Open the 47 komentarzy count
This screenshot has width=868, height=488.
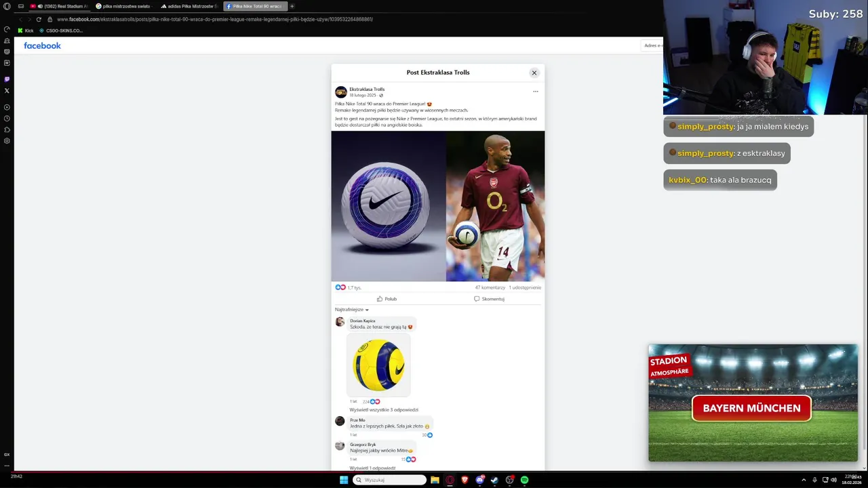(490, 287)
